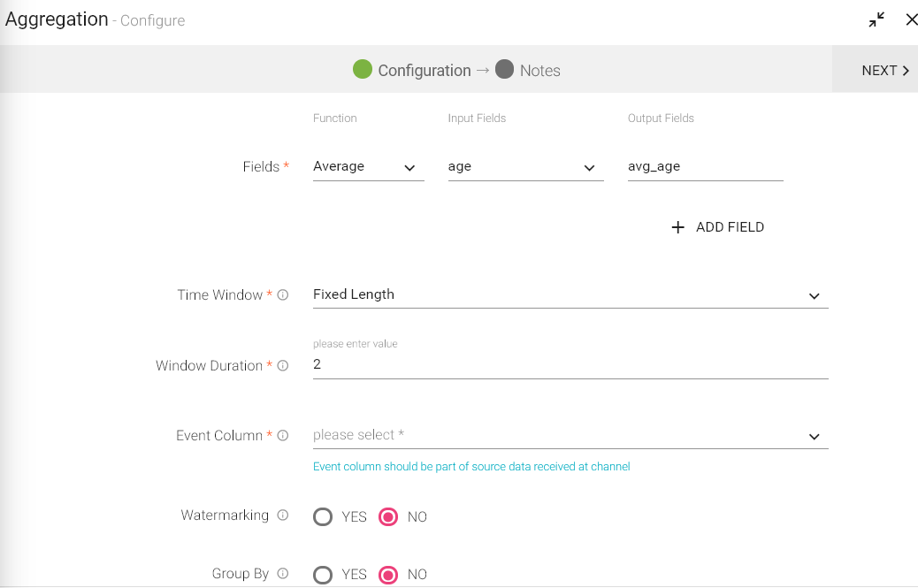
Task: Click the Time Window info icon
Action: 283,295
